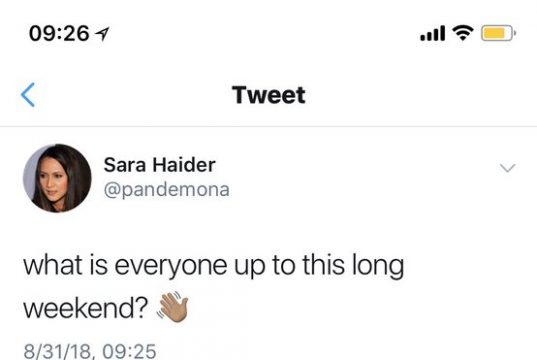Open the @pandemona handle
537x360 pixels.
tap(166, 190)
